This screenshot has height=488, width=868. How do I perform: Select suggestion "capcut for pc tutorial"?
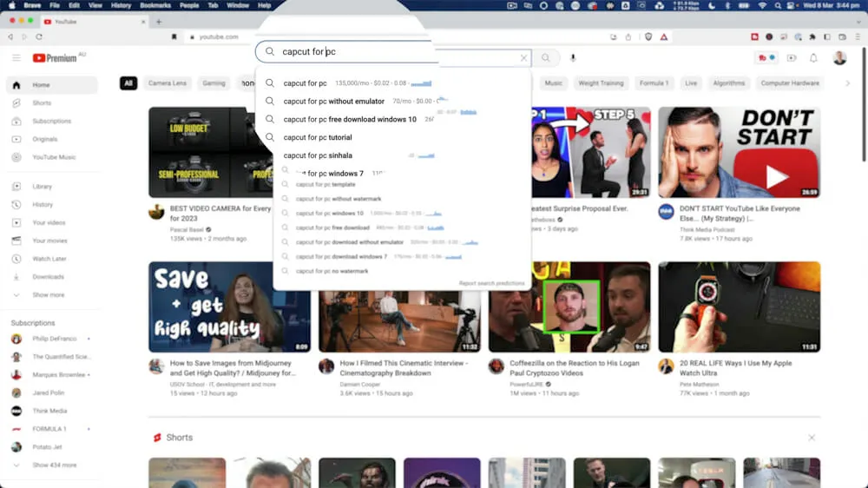point(318,137)
